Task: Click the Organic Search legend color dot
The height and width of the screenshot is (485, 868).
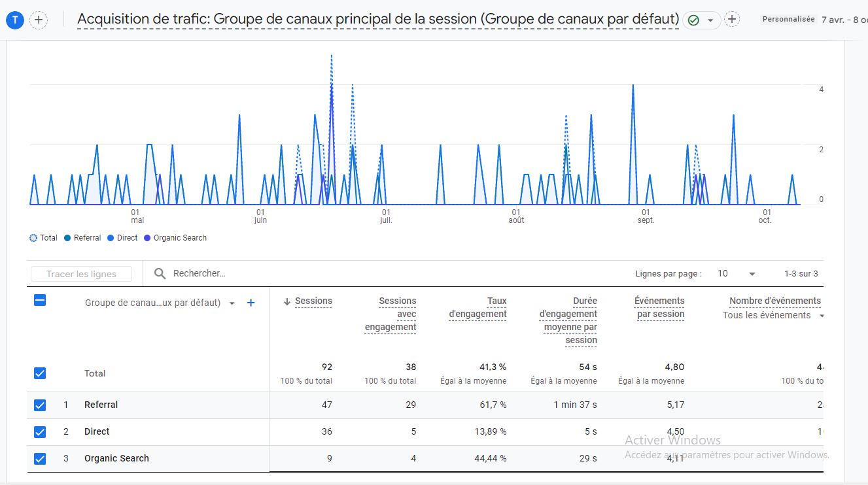Action: (x=147, y=238)
